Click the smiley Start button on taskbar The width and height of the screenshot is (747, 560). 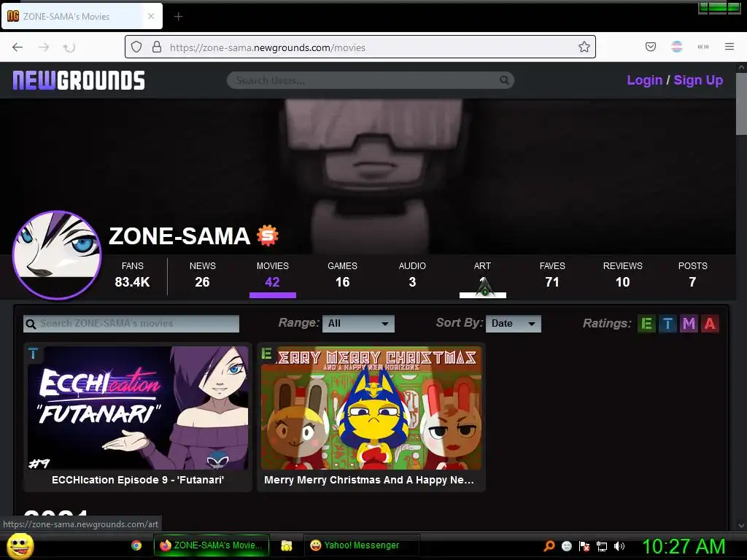20,545
